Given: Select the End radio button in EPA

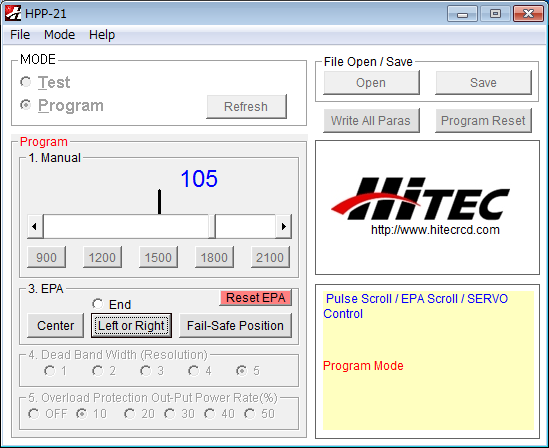Looking at the screenshot, I should (97, 304).
